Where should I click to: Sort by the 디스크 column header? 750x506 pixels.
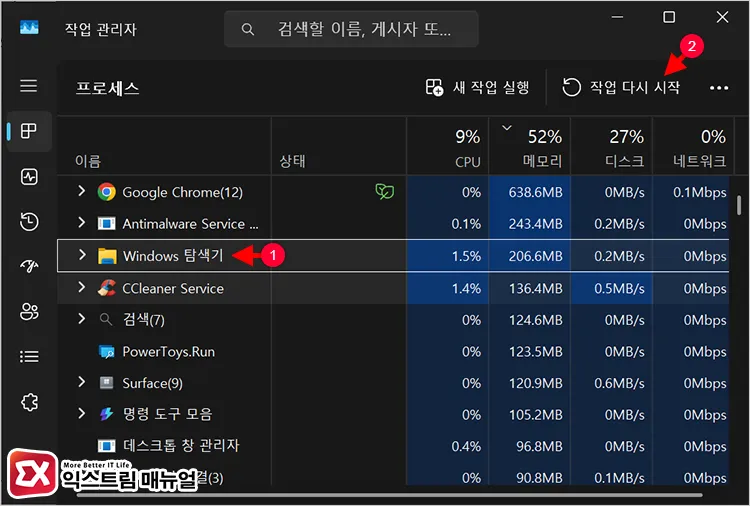[x=611, y=146]
